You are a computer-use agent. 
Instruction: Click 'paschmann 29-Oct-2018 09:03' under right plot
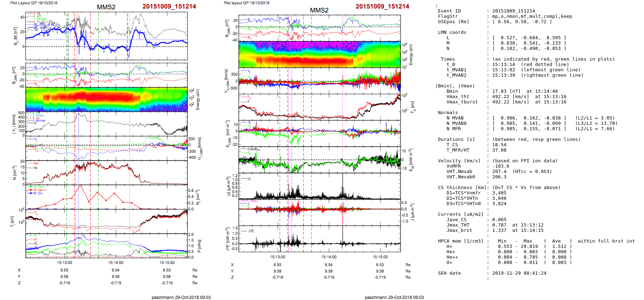point(394,298)
